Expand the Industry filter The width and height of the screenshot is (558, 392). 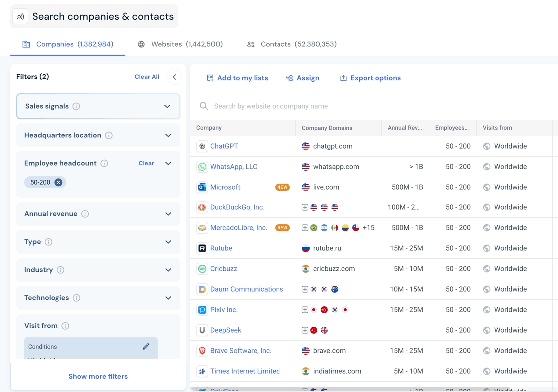coord(168,270)
